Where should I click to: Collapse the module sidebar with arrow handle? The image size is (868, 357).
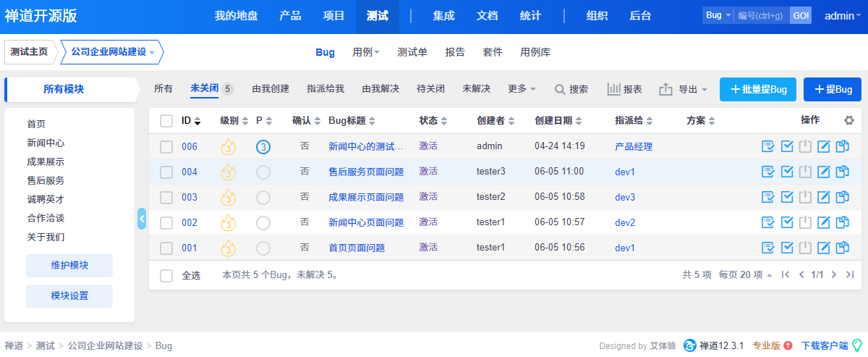pos(142,219)
